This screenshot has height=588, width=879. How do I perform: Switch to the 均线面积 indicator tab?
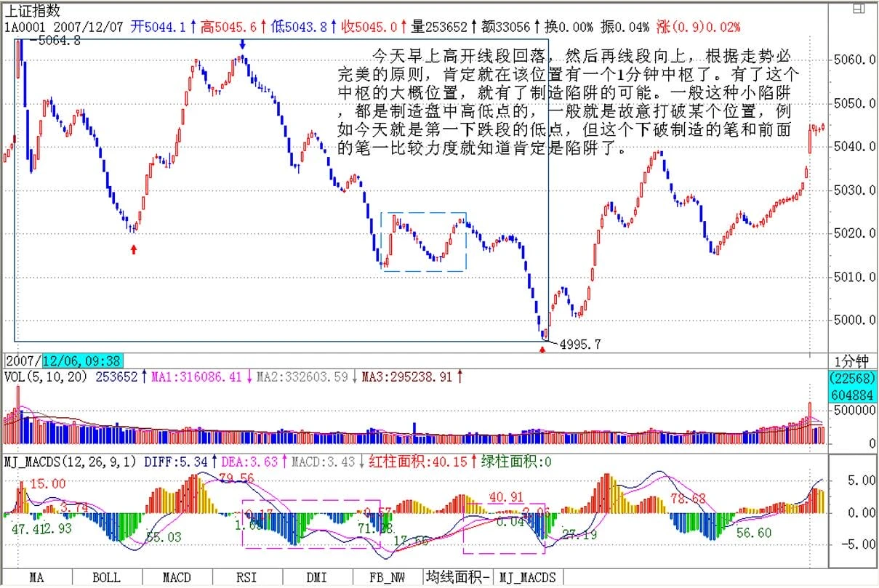tap(458, 578)
